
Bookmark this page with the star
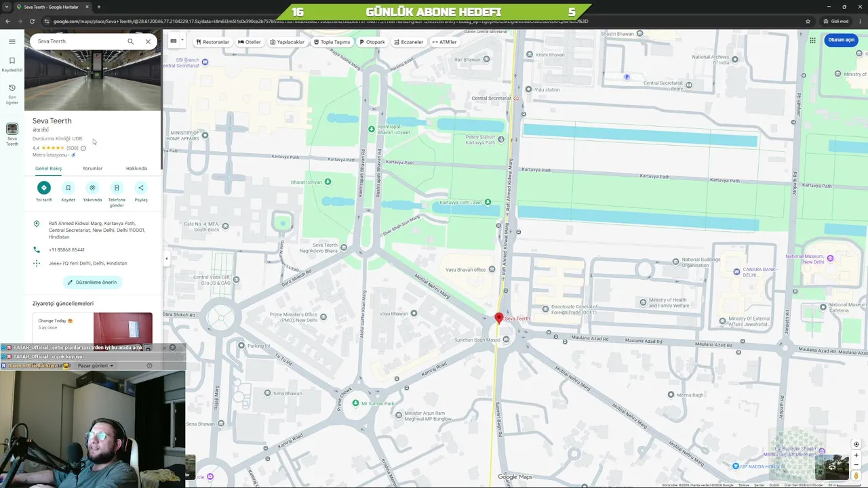pyautogui.click(x=808, y=21)
